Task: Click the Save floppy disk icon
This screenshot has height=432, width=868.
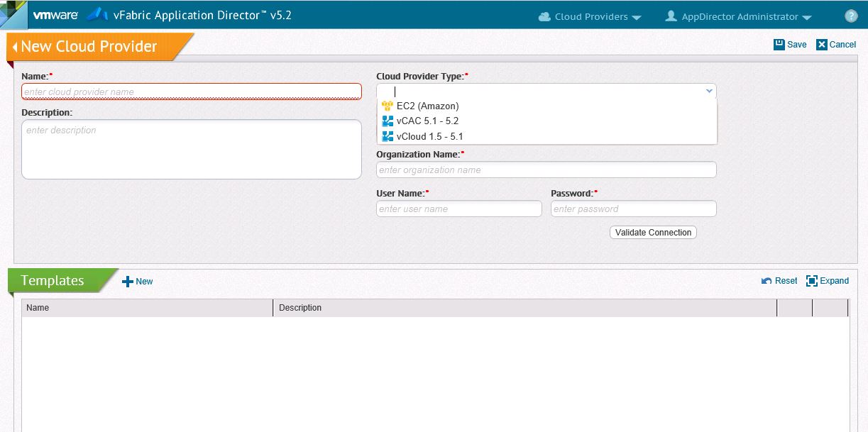Action: tap(779, 45)
